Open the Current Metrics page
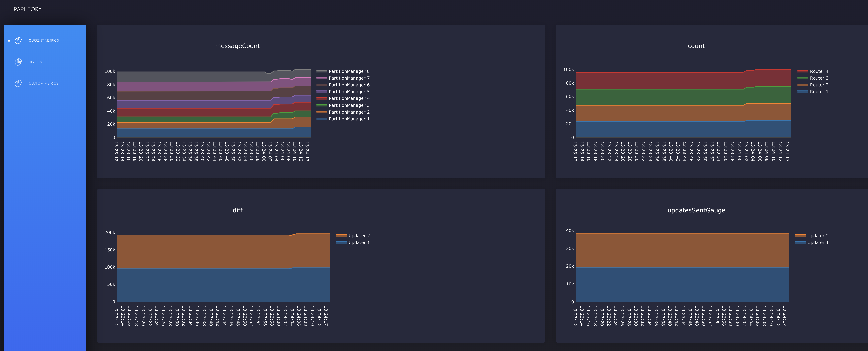 pyautogui.click(x=44, y=40)
